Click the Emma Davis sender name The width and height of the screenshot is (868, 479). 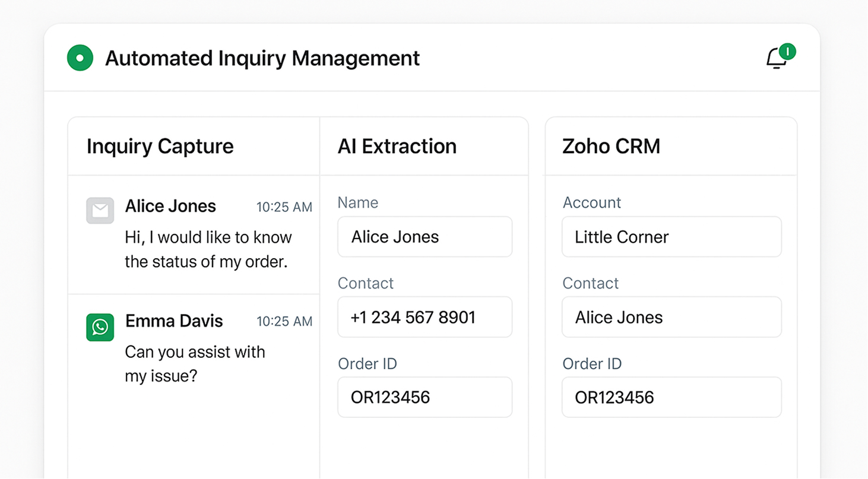174,321
